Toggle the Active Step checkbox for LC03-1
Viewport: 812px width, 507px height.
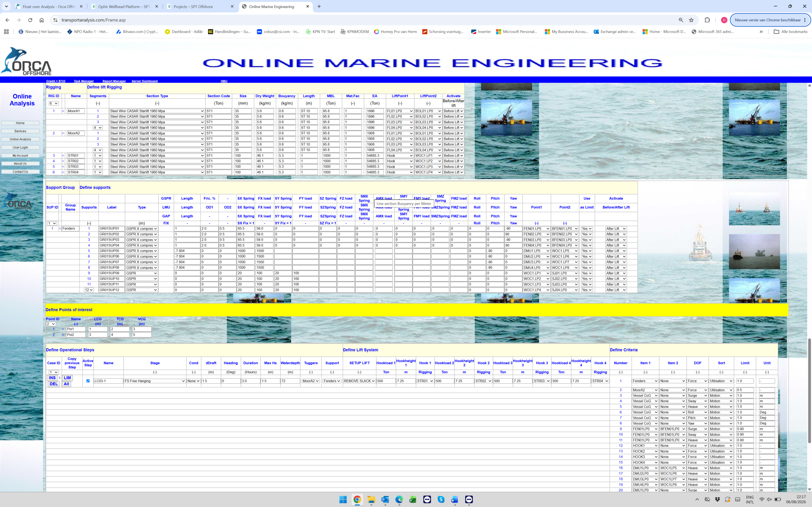[88, 381]
